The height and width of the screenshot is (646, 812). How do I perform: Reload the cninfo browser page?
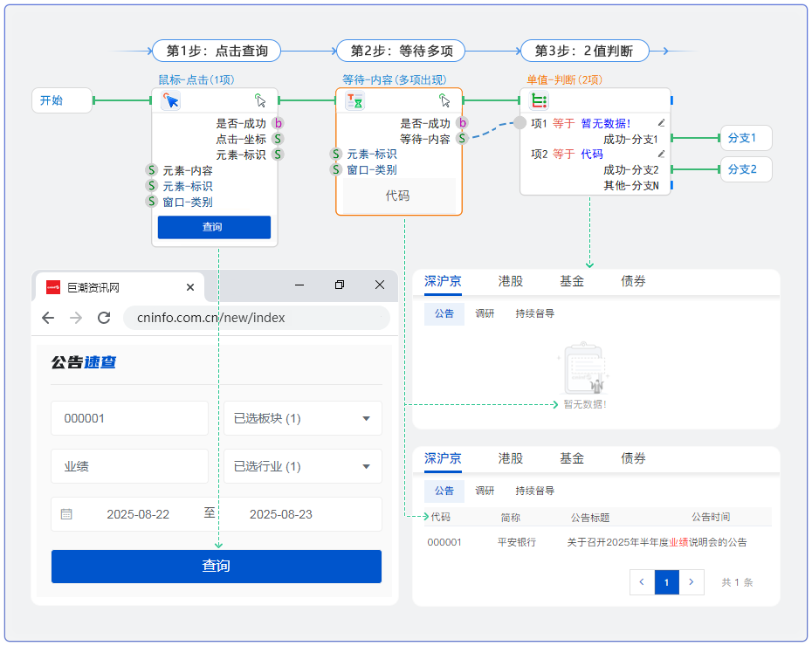point(104,318)
